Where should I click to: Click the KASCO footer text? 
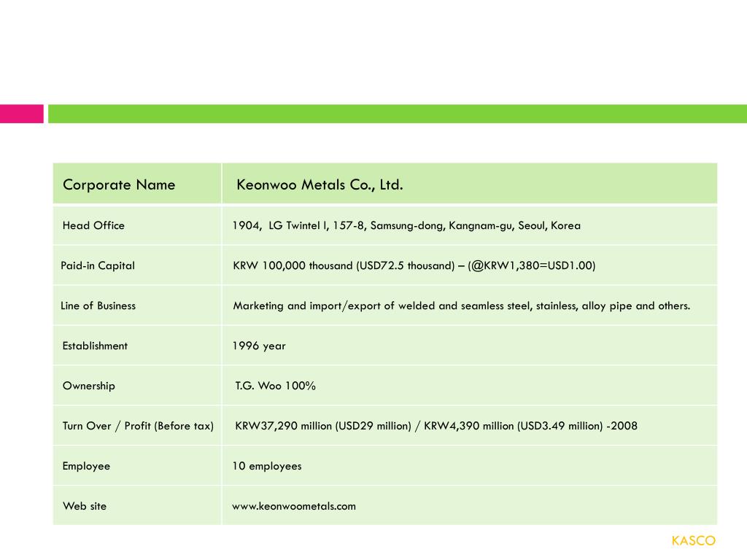pos(694,541)
